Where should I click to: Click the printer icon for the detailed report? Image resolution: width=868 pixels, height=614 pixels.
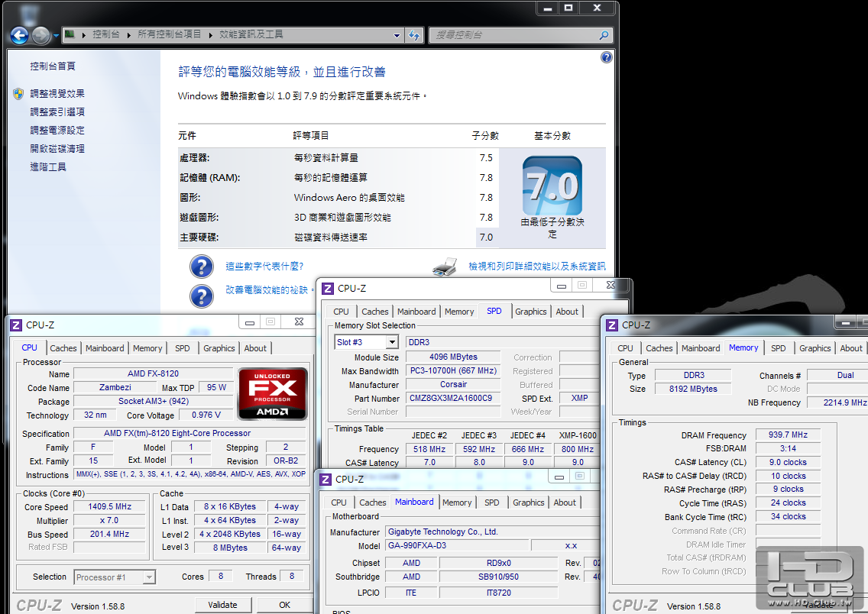point(445,266)
